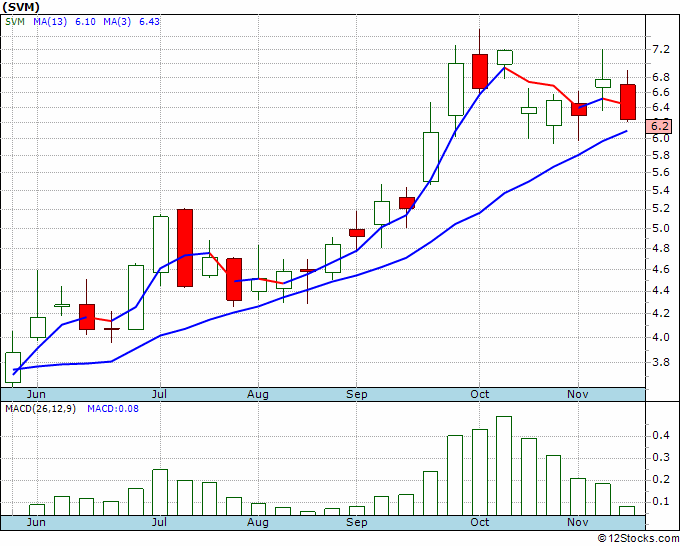This screenshot has width=680, height=546.
Task: Click the MA(3) legend label
Action: 117,22
